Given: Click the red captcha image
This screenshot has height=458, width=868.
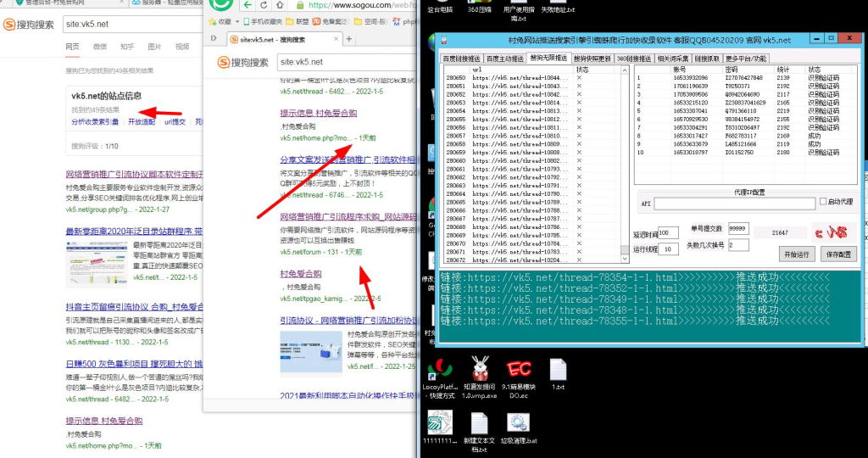Looking at the screenshot, I should [833, 232].
